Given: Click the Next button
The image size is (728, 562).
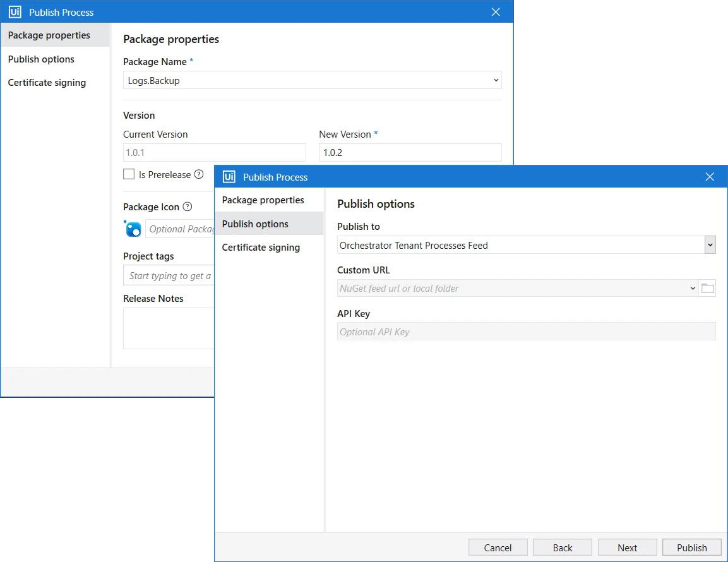Looking at the screenshot, I should [x=627, y=547].
